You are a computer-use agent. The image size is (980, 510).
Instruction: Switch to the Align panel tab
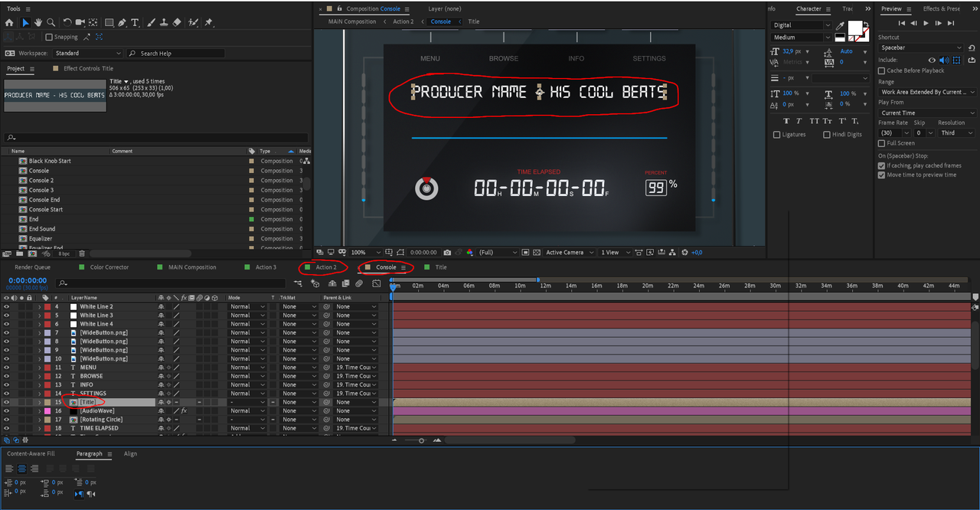coord(131,454)
